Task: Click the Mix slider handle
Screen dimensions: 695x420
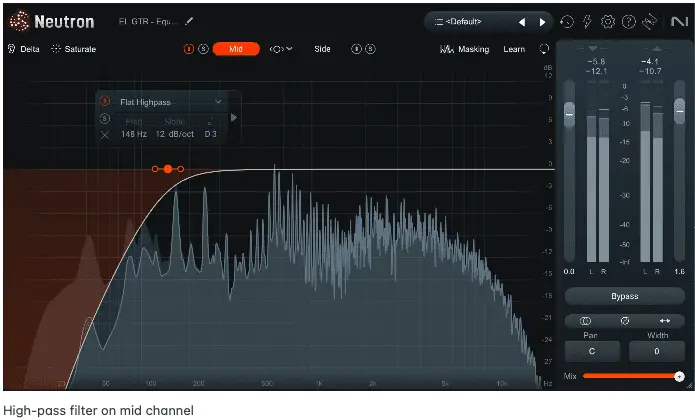Action: [679, 377]
